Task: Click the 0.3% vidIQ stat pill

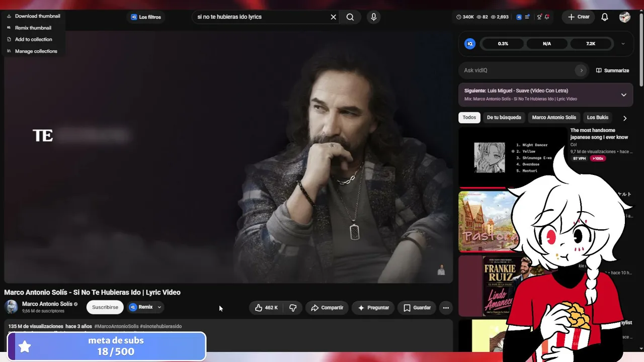Action: click(503, 44)
